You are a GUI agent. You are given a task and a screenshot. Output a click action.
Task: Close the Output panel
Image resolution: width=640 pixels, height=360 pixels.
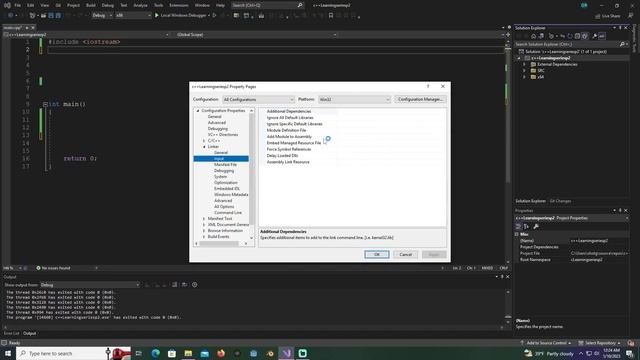tap(507, 277)
